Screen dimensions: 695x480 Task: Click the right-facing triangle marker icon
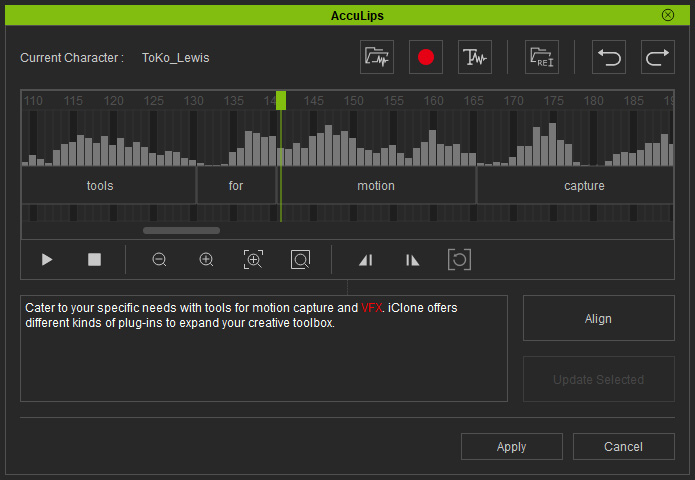coord(412,260)
